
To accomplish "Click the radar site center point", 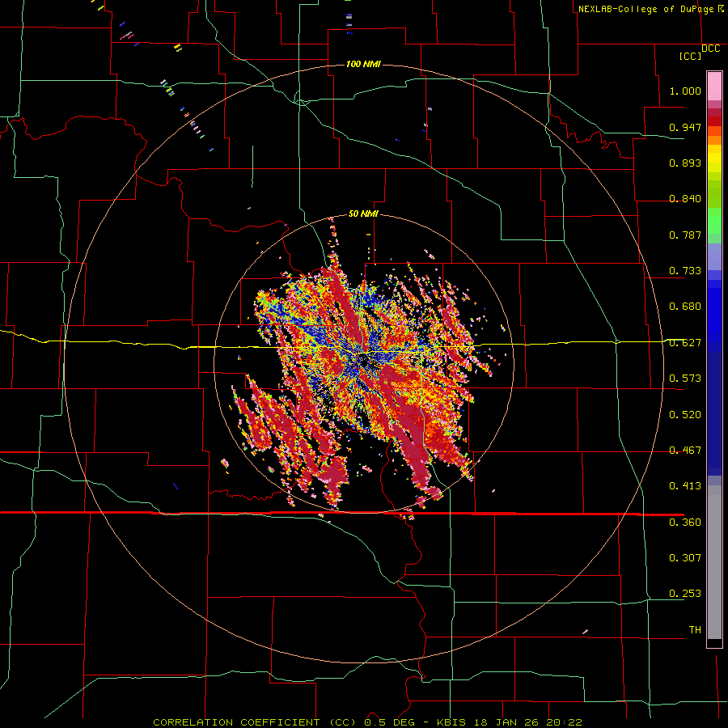I will coord(365,363).
